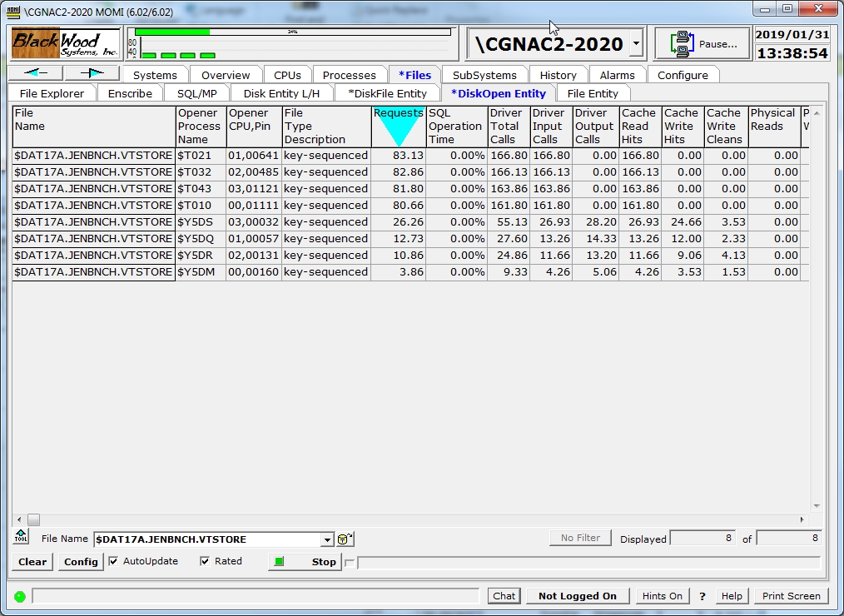Open the File Explorer sub-tab
Image resolution: width=844 pixels, height=616 pixels.
coord(52,93)
